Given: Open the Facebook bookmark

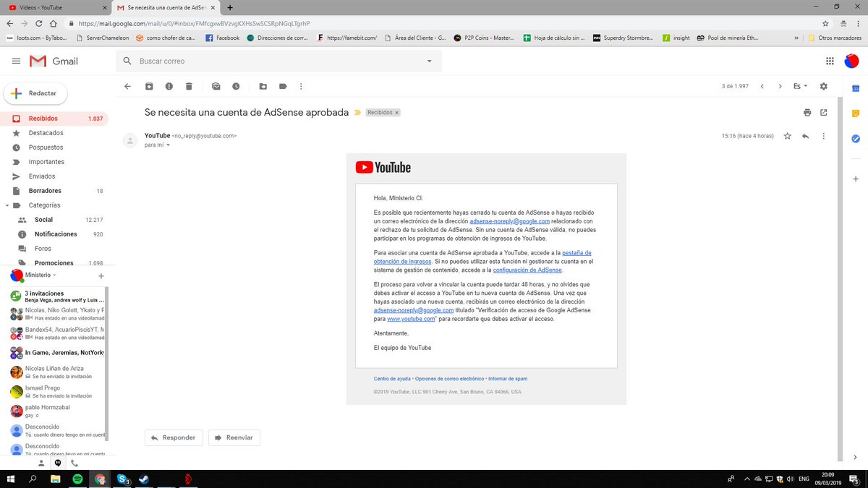Looking at the screenshot, I should coord(222,38).
